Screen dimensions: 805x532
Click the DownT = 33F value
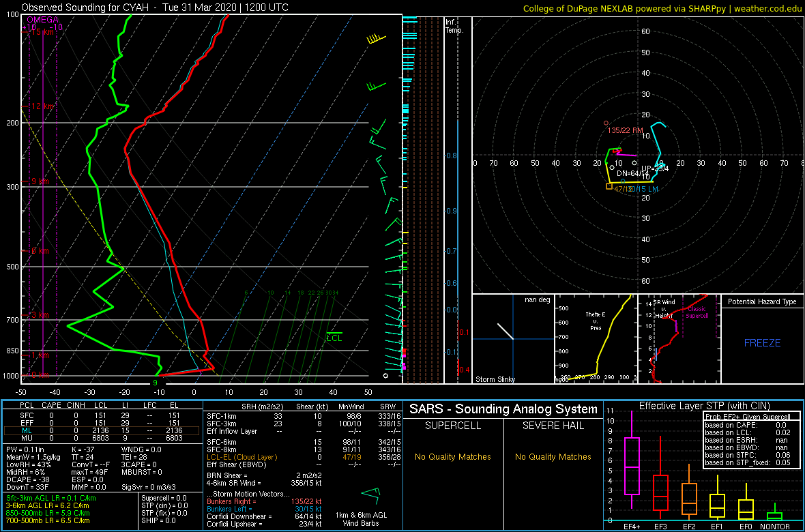tap(28, 487)
